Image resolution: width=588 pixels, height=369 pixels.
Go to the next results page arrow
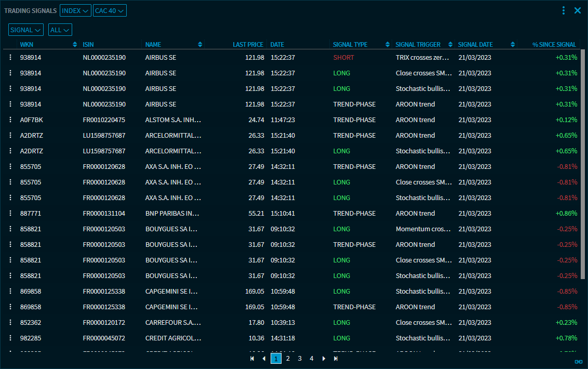click(x=324, y=359)
